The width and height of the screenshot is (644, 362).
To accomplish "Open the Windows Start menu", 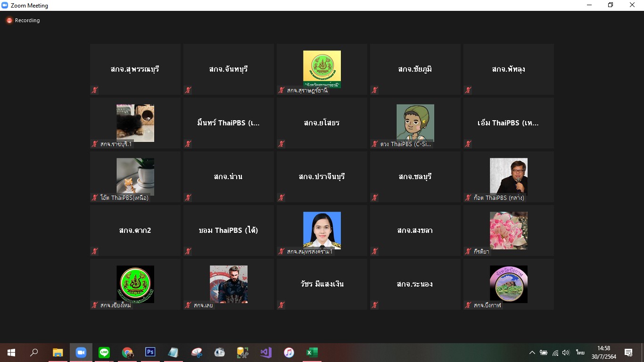I will point(11,353).
